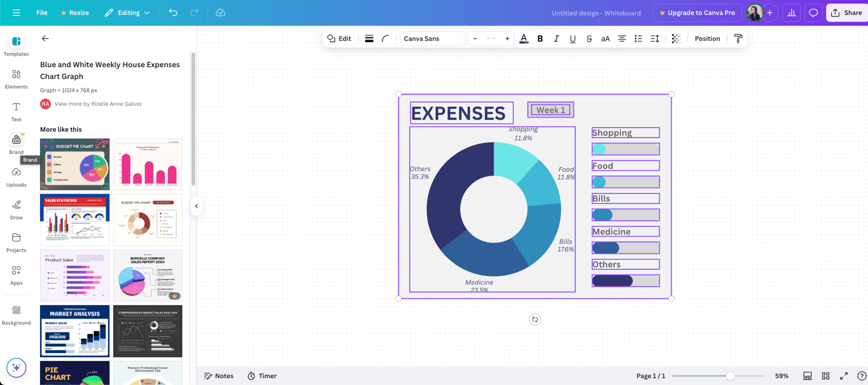868x385 pixels.
Task: Click the copy style paint roller icon
Action: pyautogui.click(x=738, y=39)
